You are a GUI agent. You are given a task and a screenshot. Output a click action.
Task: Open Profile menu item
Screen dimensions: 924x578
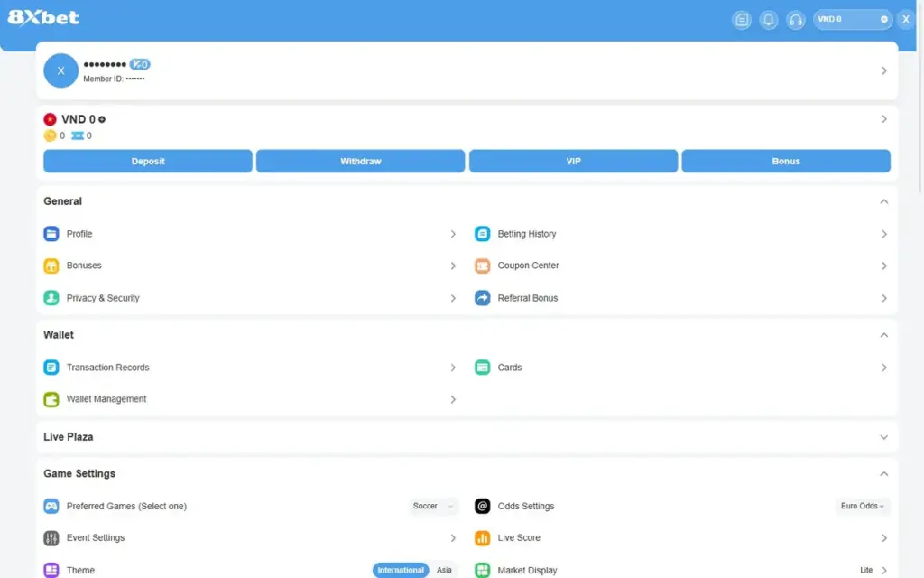pos(251,234)
